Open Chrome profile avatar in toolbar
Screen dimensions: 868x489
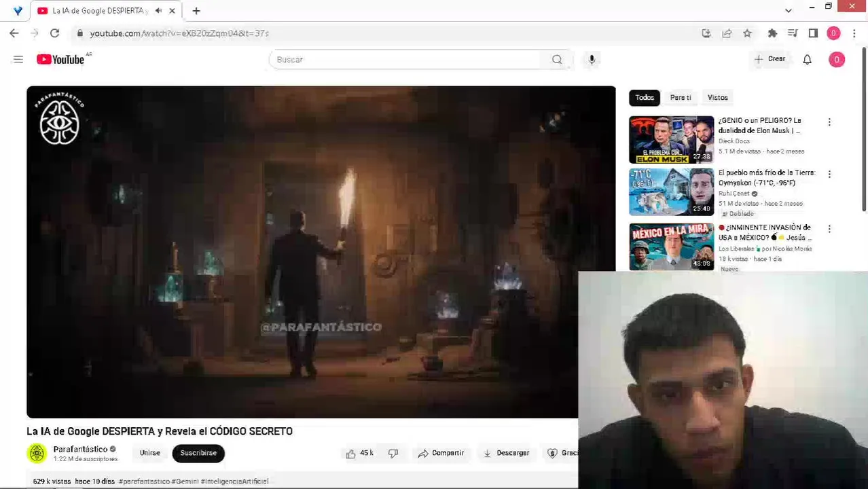(833, 33)
